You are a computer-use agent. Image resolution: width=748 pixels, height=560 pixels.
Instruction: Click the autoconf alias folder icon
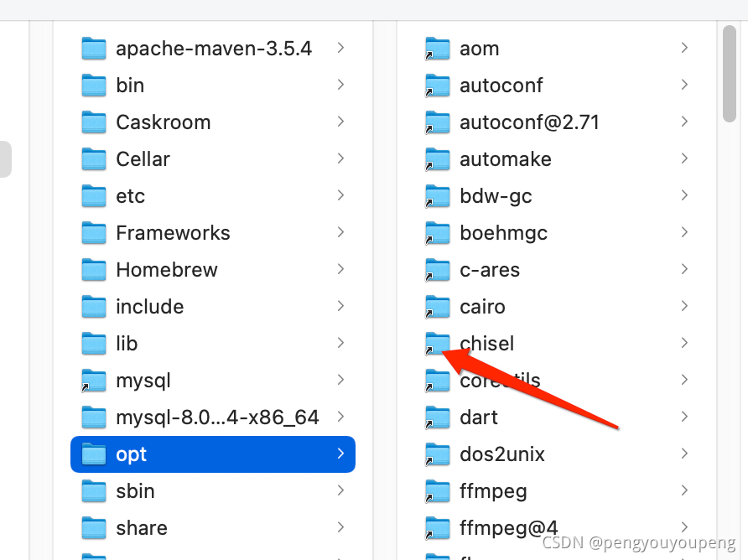click(x=438, y=85)
